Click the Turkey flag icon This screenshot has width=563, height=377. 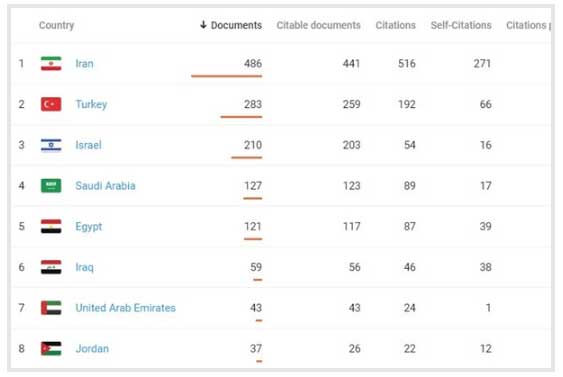point(51,104)
